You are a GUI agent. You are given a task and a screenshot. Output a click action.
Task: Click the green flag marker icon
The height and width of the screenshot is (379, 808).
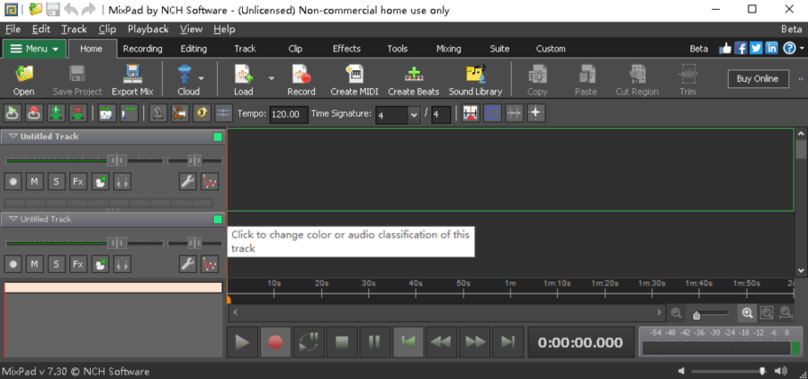[128, 113]
